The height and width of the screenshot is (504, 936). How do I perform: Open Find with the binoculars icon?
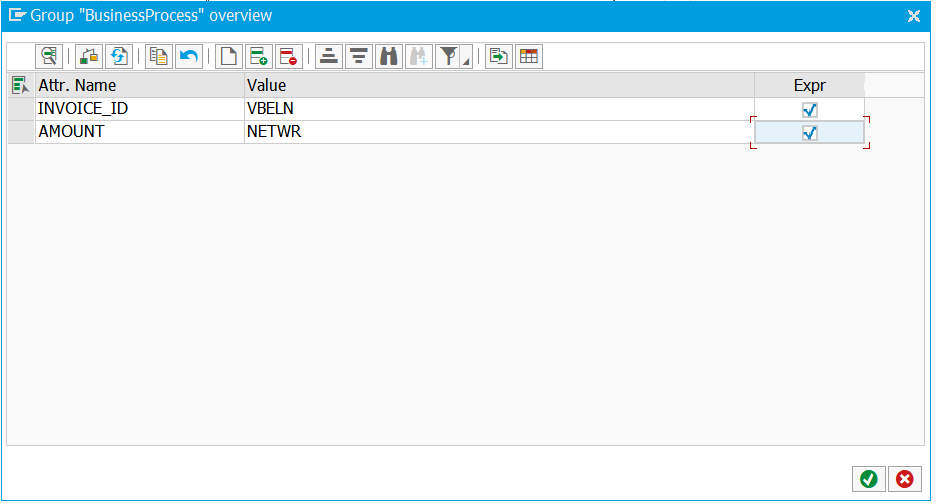tap(388, 57)
